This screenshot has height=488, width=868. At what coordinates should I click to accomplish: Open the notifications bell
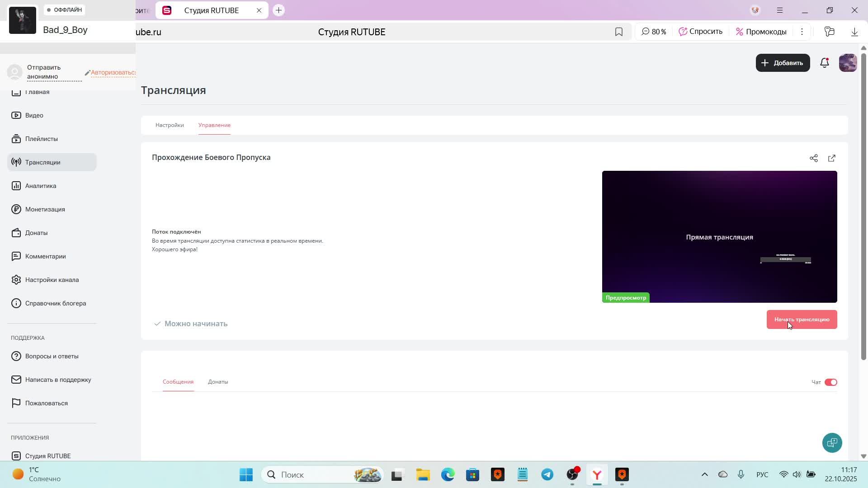pyautogui.click(x=825, y=63)
